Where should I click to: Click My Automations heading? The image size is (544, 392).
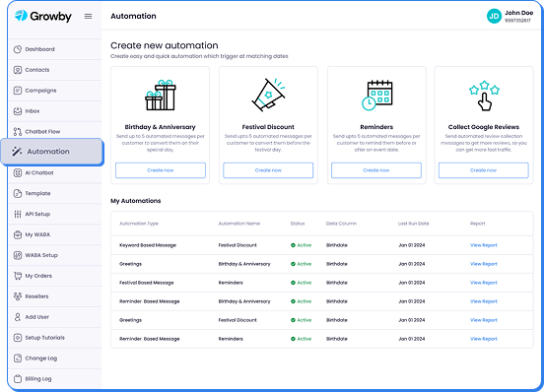[136, 201]
